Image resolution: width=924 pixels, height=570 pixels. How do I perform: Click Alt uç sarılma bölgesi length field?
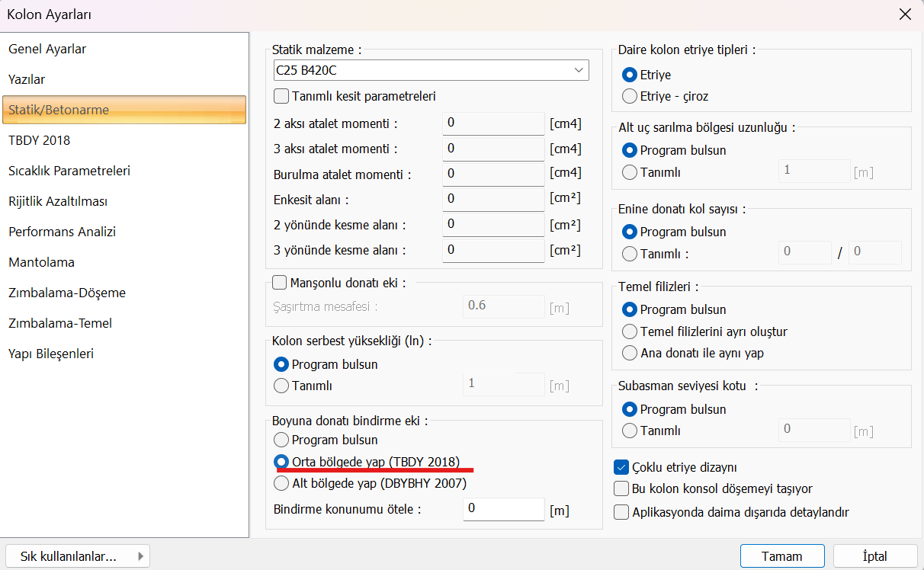[814, 171]
